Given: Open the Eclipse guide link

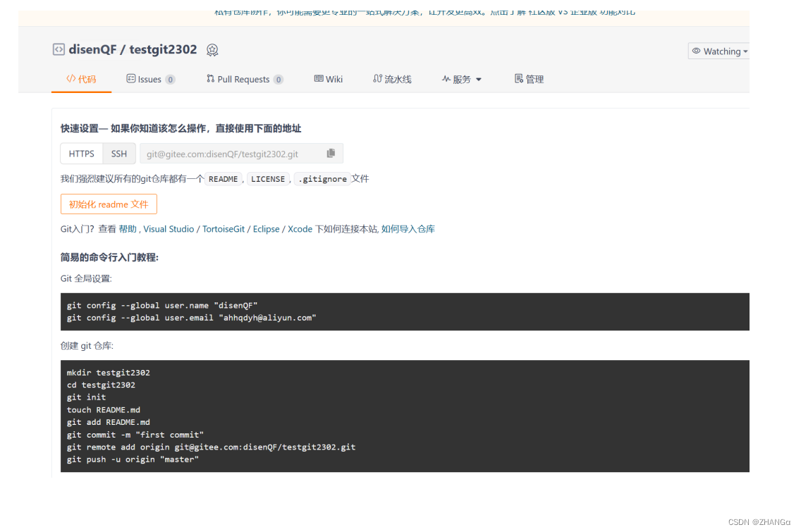Looking at the screenshot, I should point(266,229).
